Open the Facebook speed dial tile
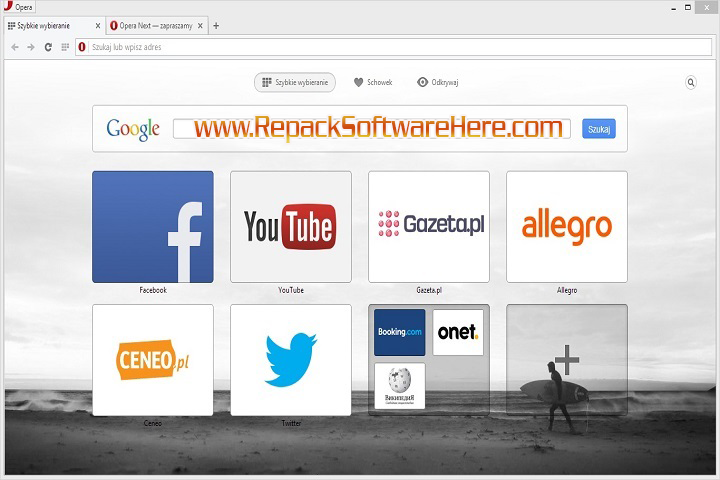Image resolution: width=720 pixels, height=480 pixels. pyautogui.click(x=153, y=227)
